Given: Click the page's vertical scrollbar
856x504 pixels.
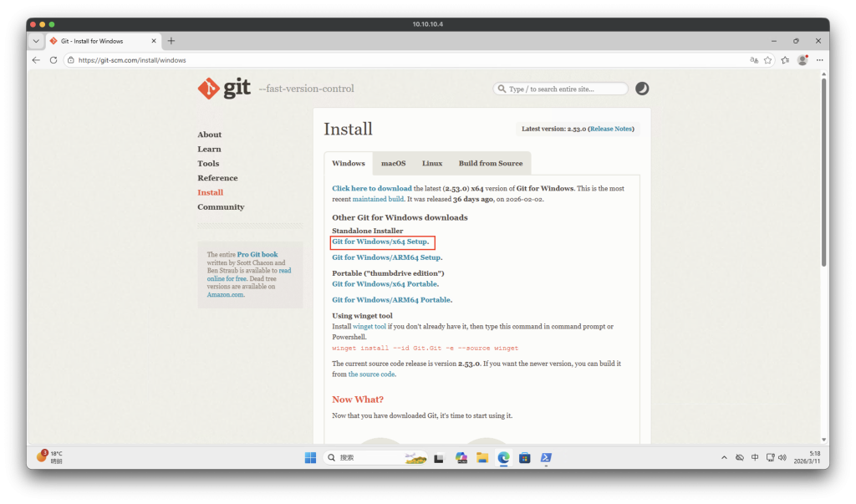Looking at the screenshot, I should 823,167.
